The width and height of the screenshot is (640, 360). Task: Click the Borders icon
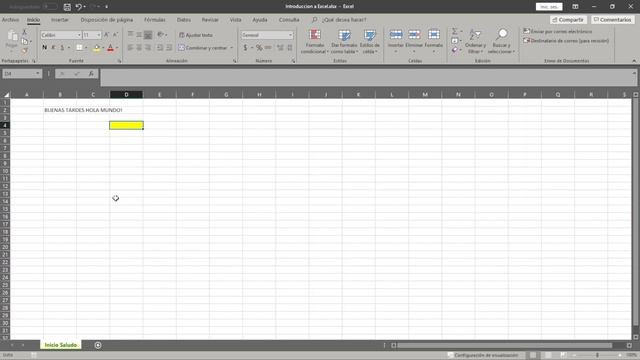click(80, 48)
